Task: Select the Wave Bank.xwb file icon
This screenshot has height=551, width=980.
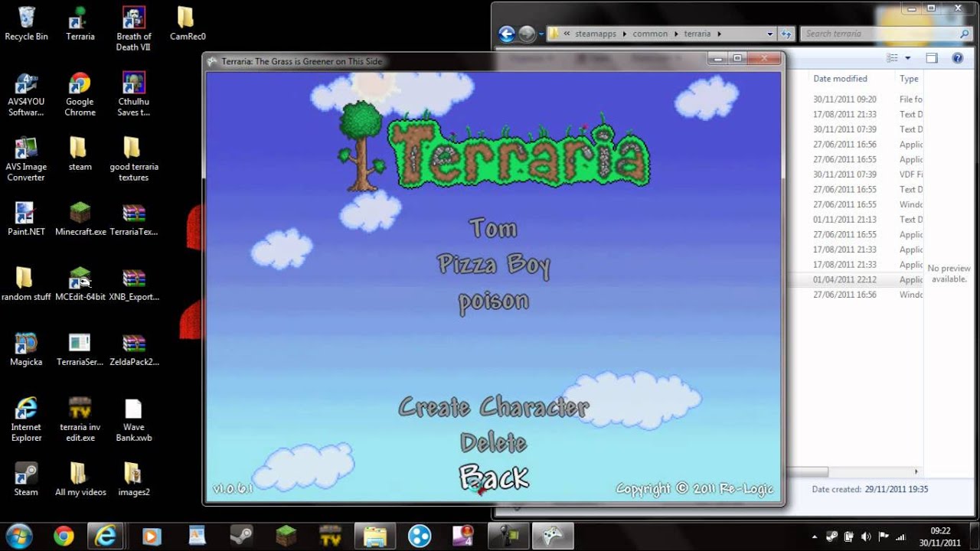Action: [x=133, y=420]
